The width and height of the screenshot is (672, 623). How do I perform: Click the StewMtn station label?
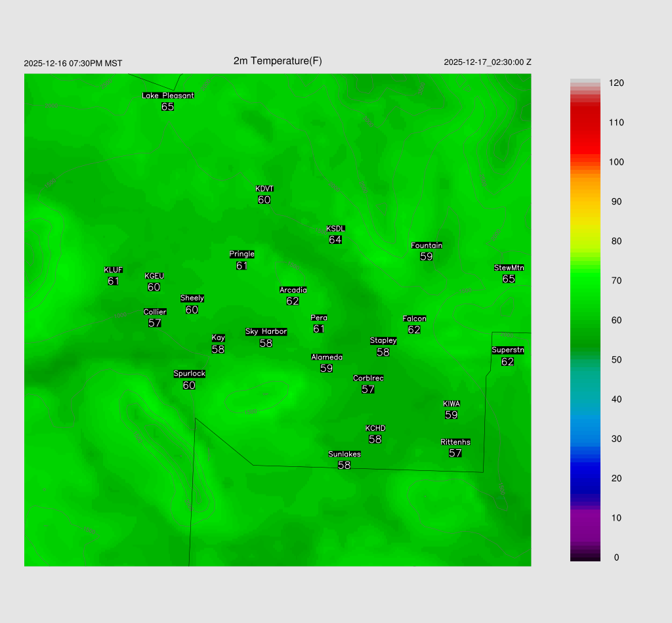[x=509, y=268]
